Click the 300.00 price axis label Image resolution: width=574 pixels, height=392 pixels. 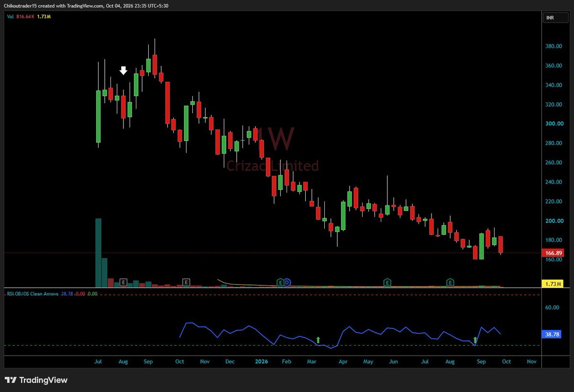(x=554, y=124)
